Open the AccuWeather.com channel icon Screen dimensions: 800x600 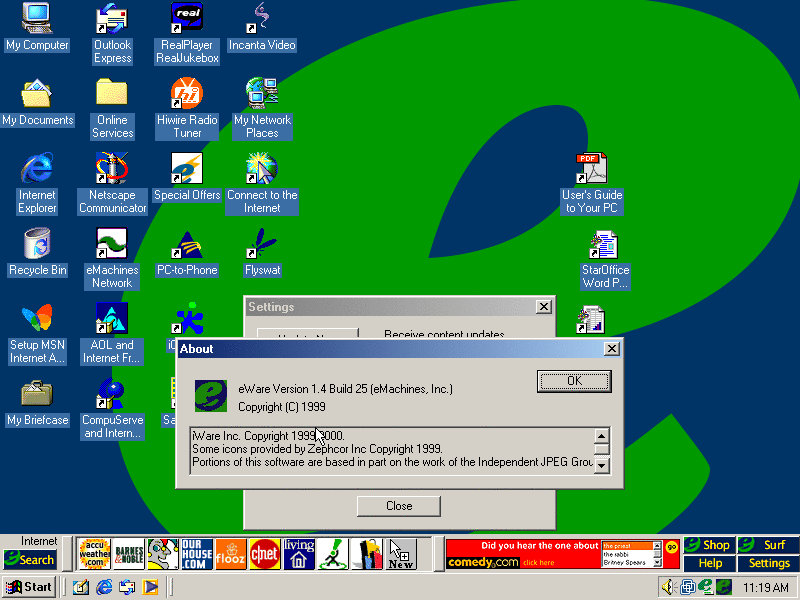click(x=94, y=553)
